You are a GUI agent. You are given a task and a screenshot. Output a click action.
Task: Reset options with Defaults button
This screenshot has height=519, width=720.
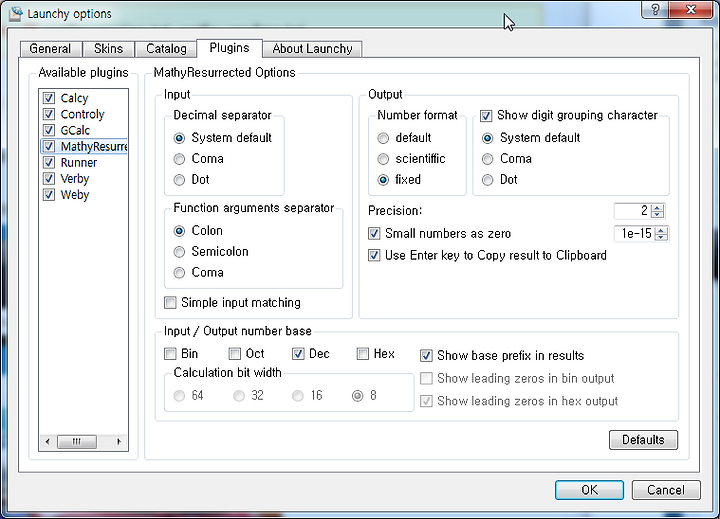coord(643,440)
